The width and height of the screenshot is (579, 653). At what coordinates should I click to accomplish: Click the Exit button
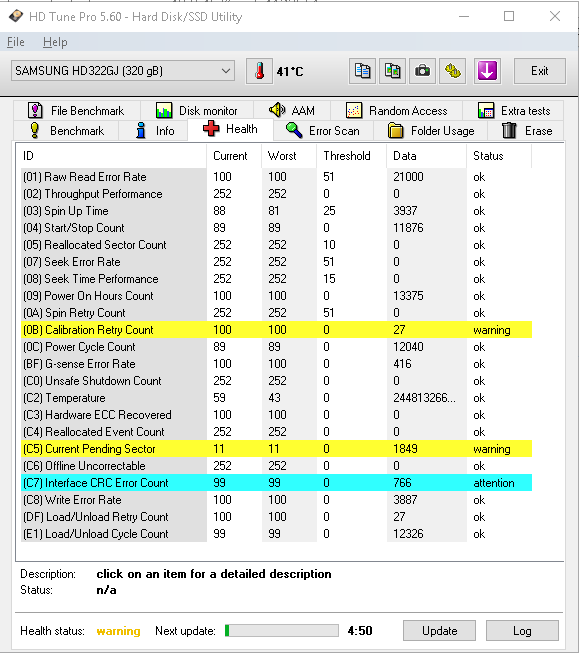[x=540, y=71]
